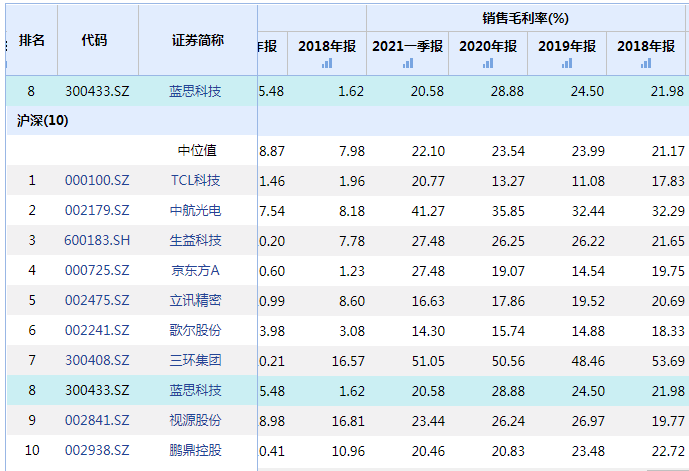The width and height of the screenshot is (689, 471).
Task: Collapse the 沪深(10) group row
Action: 43,120
